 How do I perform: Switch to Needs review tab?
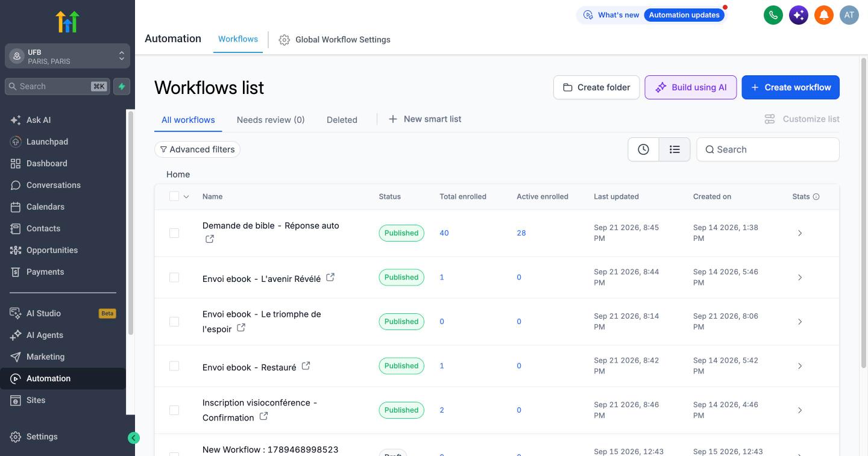point(271,120)
